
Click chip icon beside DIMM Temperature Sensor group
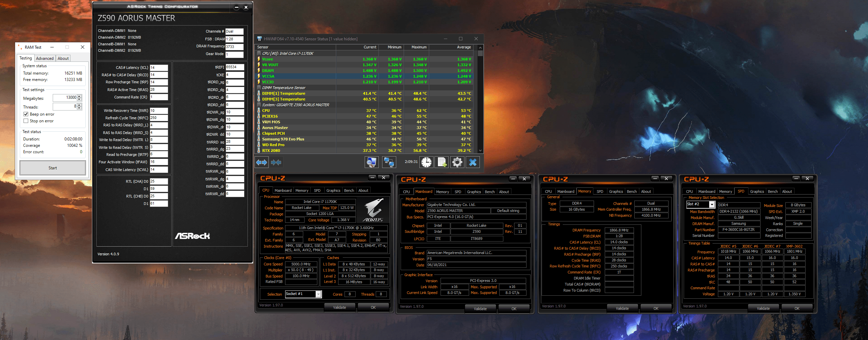point(259,88)
